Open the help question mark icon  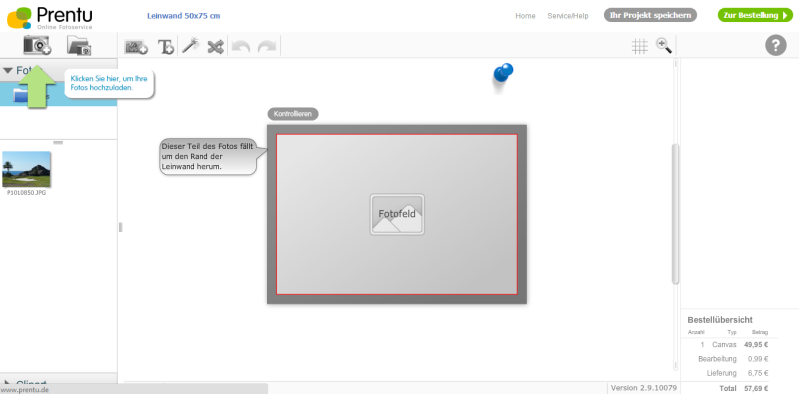pos(776,46)
